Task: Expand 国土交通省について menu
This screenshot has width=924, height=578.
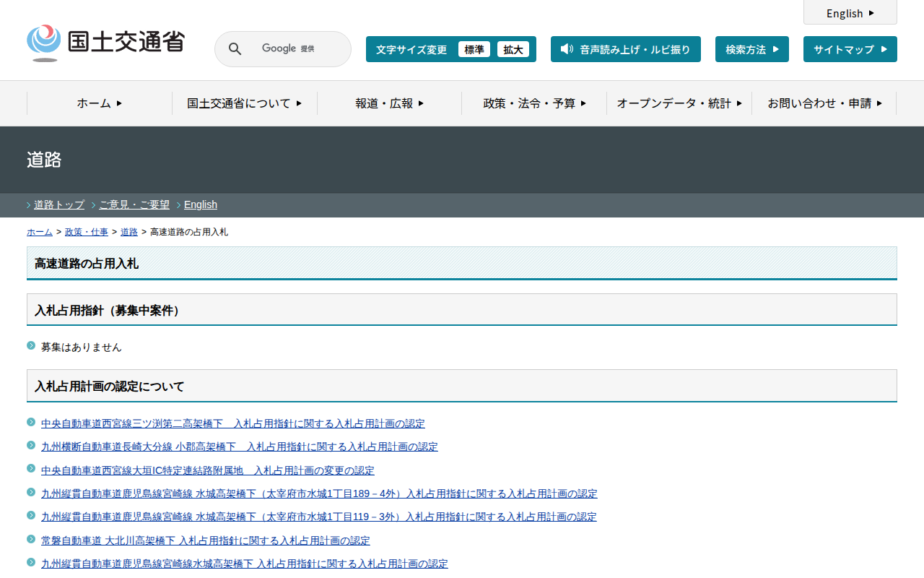Action: point(245,103)
